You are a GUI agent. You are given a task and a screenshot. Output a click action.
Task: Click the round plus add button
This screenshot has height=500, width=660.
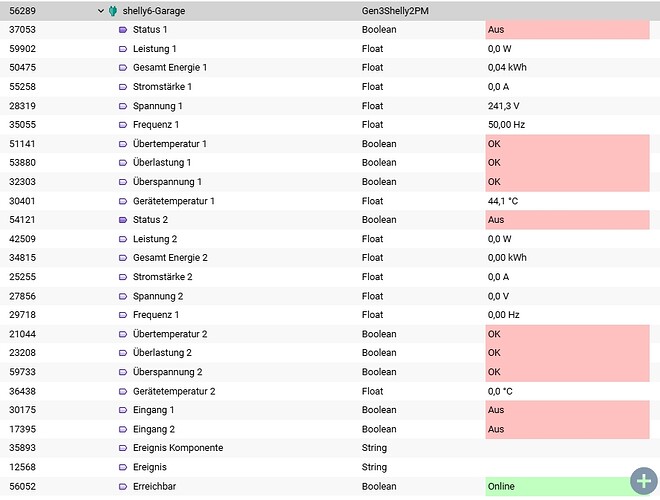click(x=644, y=481)
